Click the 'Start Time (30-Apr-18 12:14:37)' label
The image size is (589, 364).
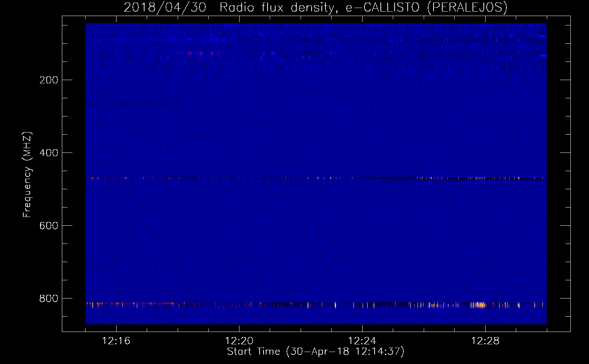(x=316, y=352)
